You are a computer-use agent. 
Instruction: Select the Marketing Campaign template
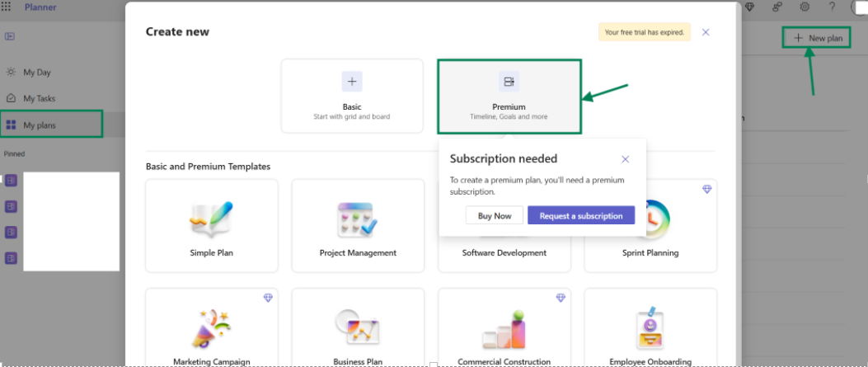[212, 327]
